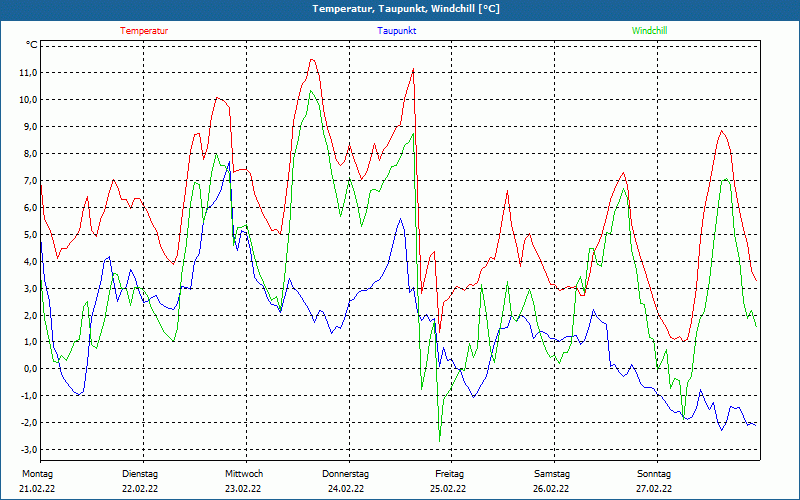Viewport: 800px width, 500px height.
Task: Click the 2,0 y-axis value
Action: point(30,315)
